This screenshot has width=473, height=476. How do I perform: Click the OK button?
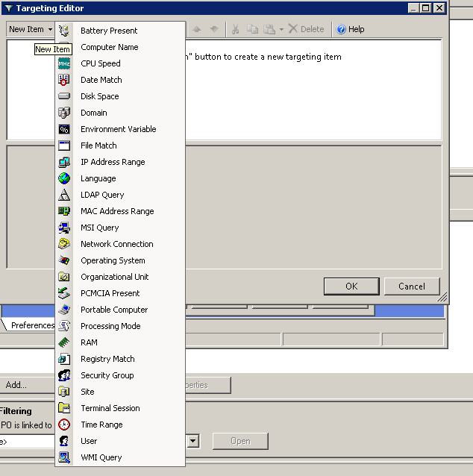tap(351, 286)
